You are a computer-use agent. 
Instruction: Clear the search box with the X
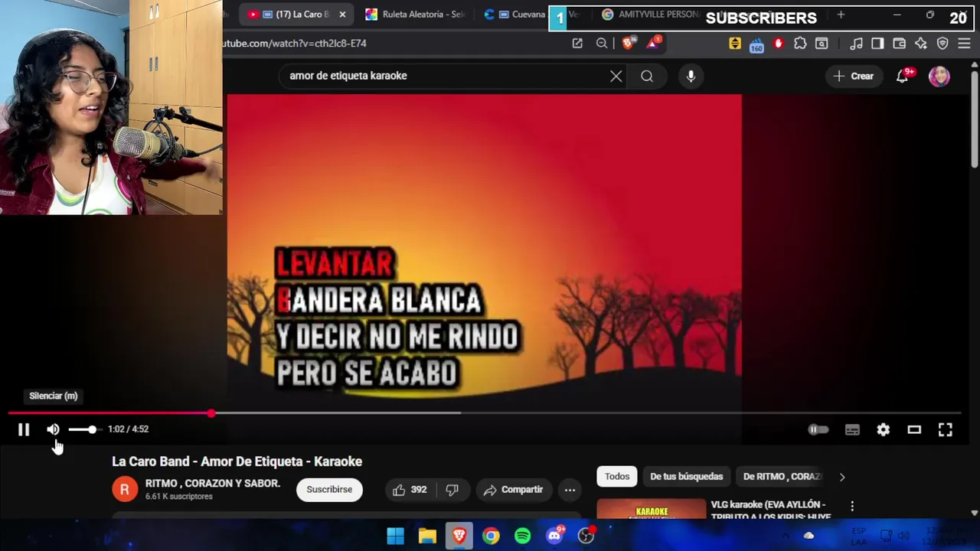coord(616,76)
